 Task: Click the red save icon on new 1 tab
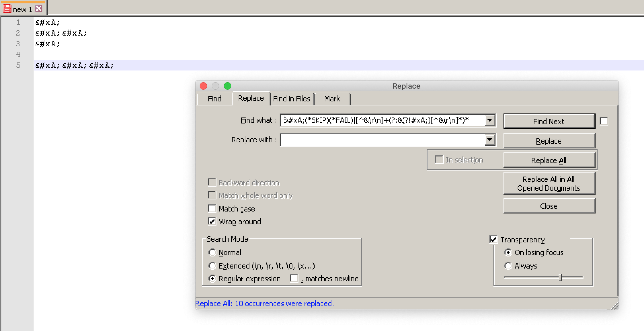[x=7, y=9]
